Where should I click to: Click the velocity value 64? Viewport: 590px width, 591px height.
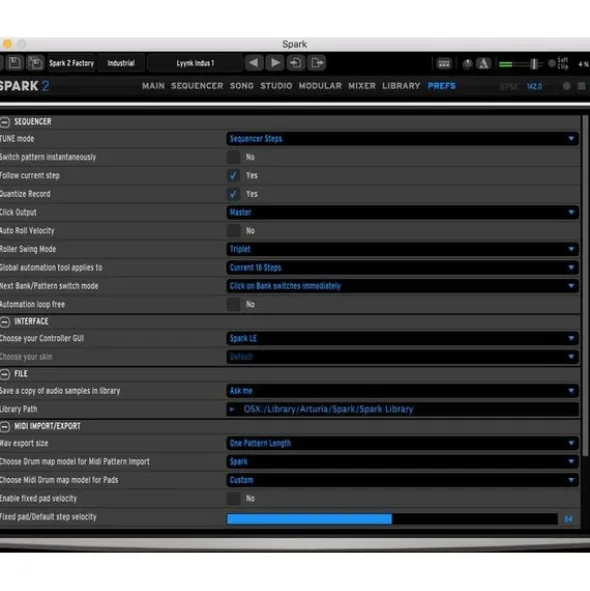568,519
